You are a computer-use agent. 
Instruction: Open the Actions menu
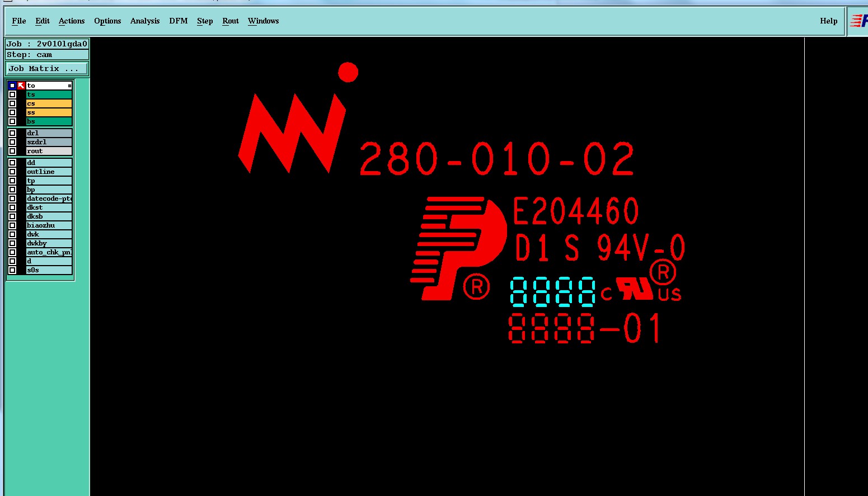(72, 21)
